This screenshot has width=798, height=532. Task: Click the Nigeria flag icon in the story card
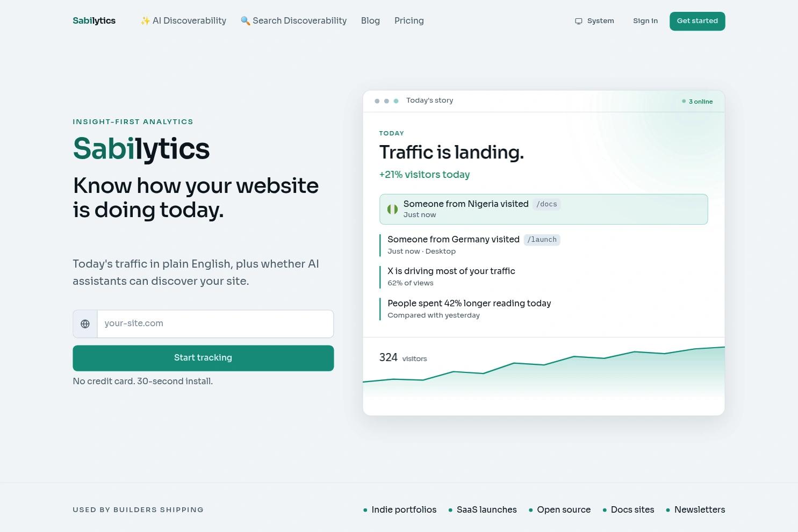[393, 209]
